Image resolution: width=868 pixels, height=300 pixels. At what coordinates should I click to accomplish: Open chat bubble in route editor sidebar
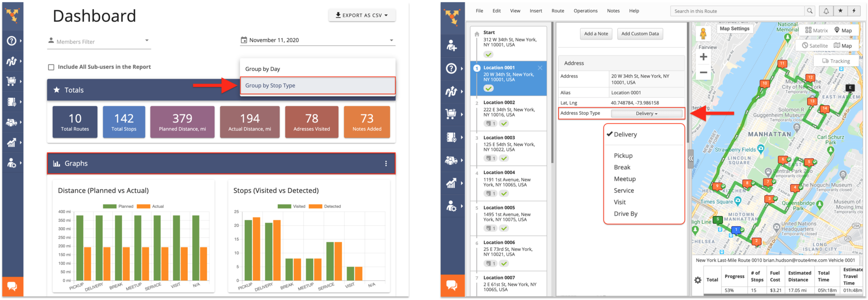point(452,285)
